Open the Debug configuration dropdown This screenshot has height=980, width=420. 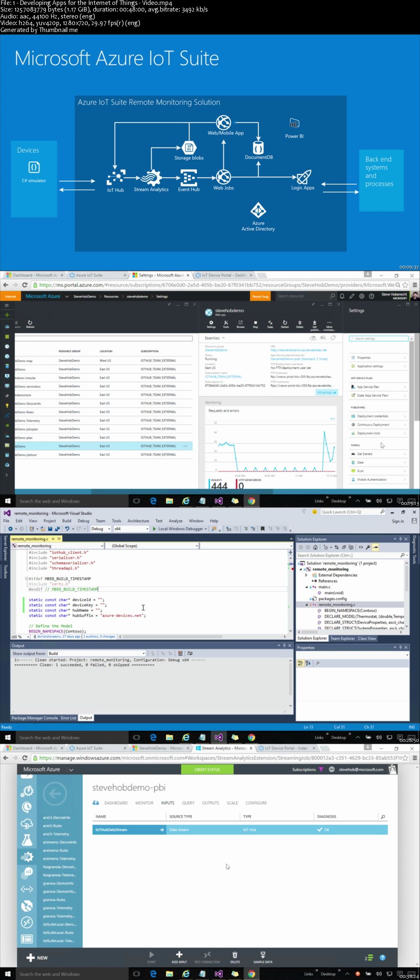(x=101, y=529)
